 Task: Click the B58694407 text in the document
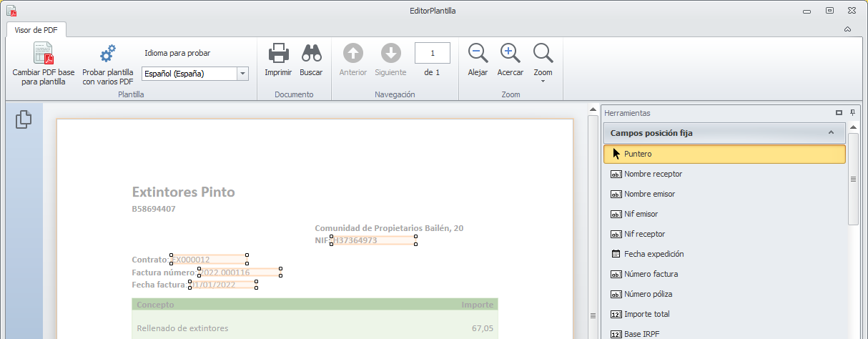point(154,209)
